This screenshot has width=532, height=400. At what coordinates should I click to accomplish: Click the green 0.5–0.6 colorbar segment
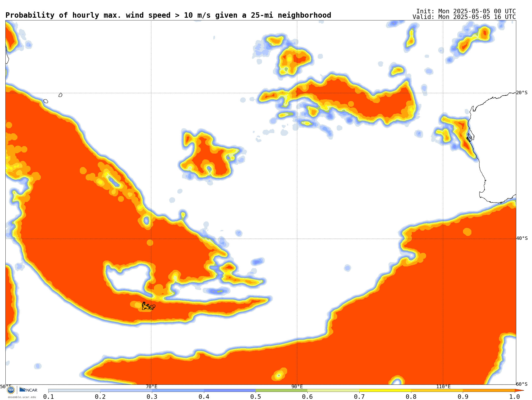282,390
